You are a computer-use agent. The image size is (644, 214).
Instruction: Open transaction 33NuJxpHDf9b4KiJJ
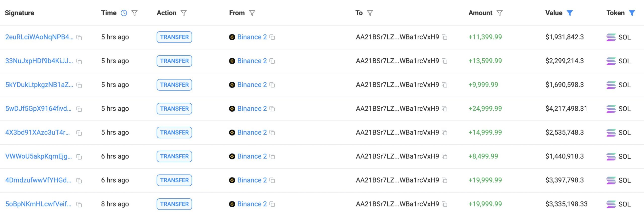39,61
